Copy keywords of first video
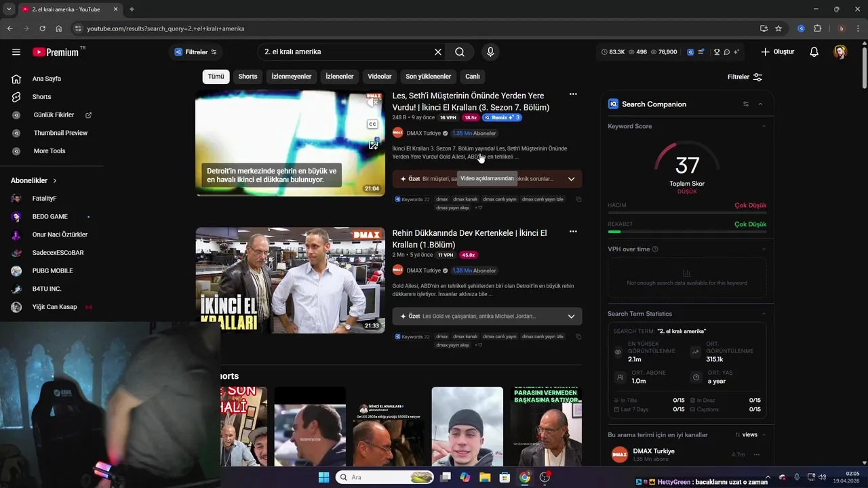The height and width of the screenshot is (488, 868). [578, 199]
